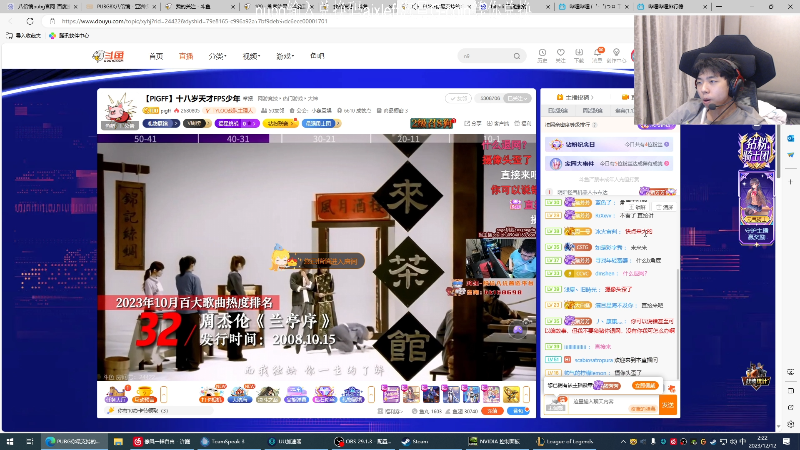
Task: Open the 主播投稿 tab in chat panel
Action: coord(574,97)
